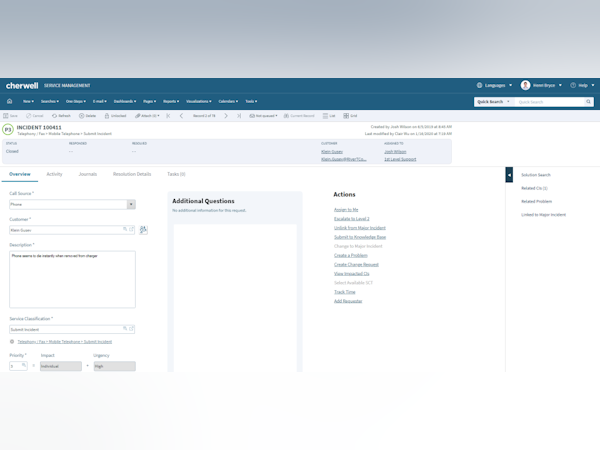Click Submit to Knowledge Base link
Screen dimensions: 600x450
[x=360, y=237]
